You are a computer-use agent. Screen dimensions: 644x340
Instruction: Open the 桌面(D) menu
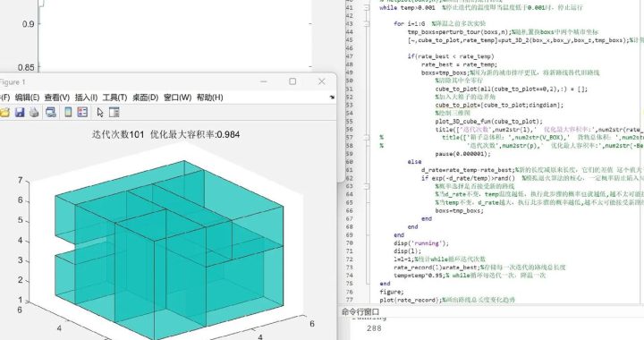[146, 98]
